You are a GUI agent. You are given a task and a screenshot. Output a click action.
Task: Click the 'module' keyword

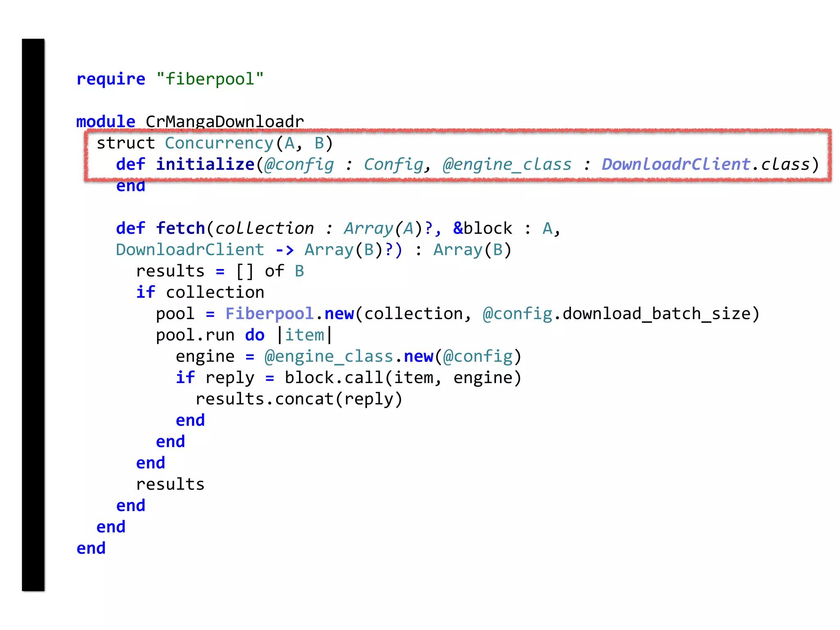click(106, 121)
